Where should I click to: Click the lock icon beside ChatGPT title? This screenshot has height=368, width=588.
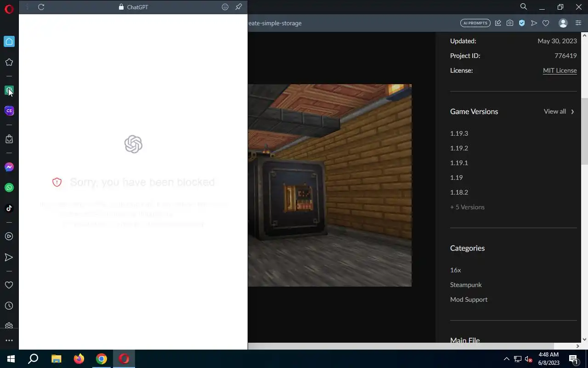pyautogui.click(x=121, y=7)
